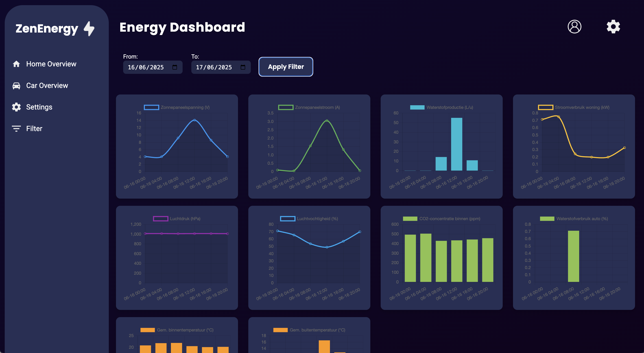Go to Home Overview page
This screenshot has height=353, width=644.
pyautogui.click(x=51, y=64)
